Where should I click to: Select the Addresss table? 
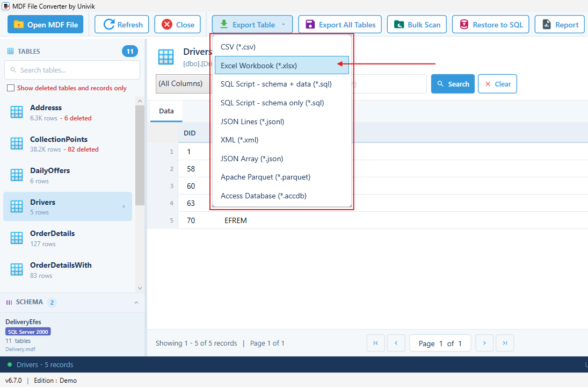[68, 113]
